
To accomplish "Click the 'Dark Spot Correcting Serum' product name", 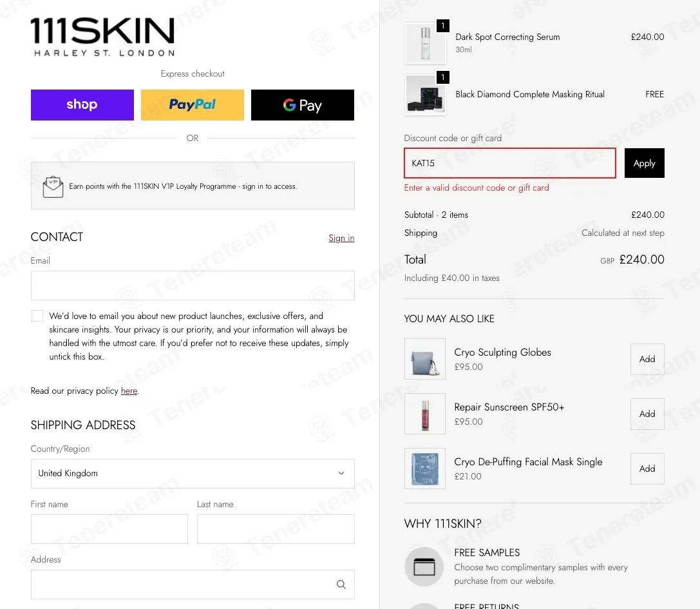I will pos(507,37).
